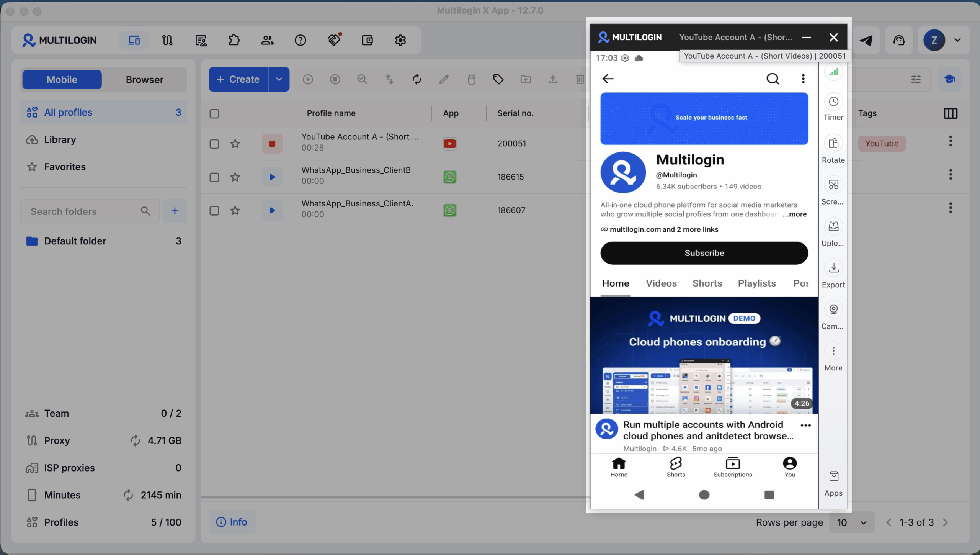Switch to Videos tab on YouTube channel

[661, 283]
